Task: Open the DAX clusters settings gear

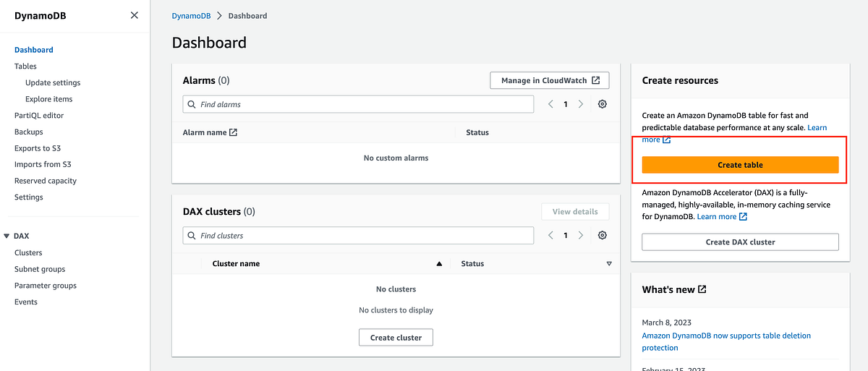Action: (603, 235)
